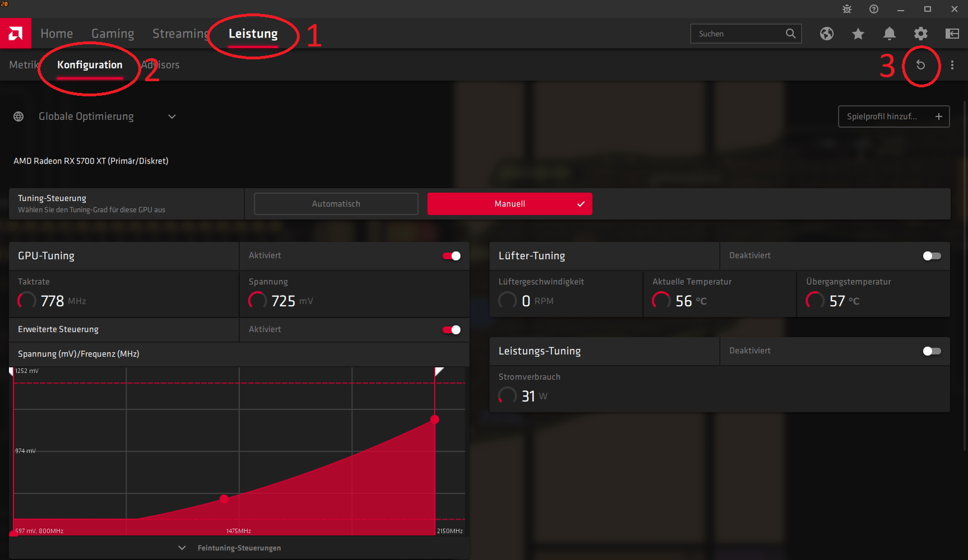The image size is (968, 560).
Task: Minimize the Radeon Software window
Action: (901, 9)
